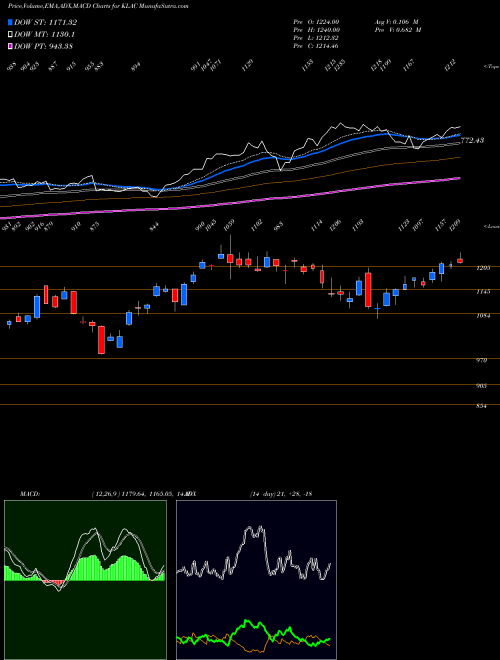Screen dimensions: 500x660
Task: Click the 1054 price level label
Action: [x=483, y=315]
